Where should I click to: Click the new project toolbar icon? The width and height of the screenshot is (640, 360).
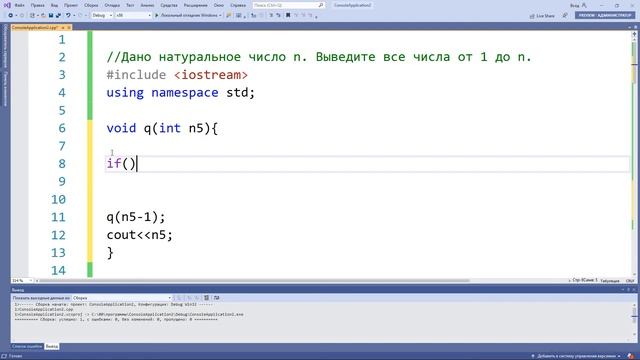[33, 16]
